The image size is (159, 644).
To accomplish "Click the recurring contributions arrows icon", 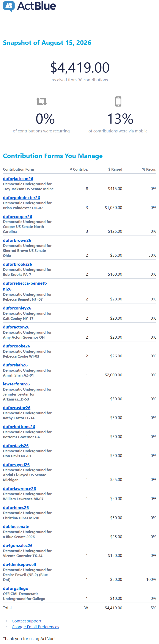I will pyautogui.click(x=41, y=101).
